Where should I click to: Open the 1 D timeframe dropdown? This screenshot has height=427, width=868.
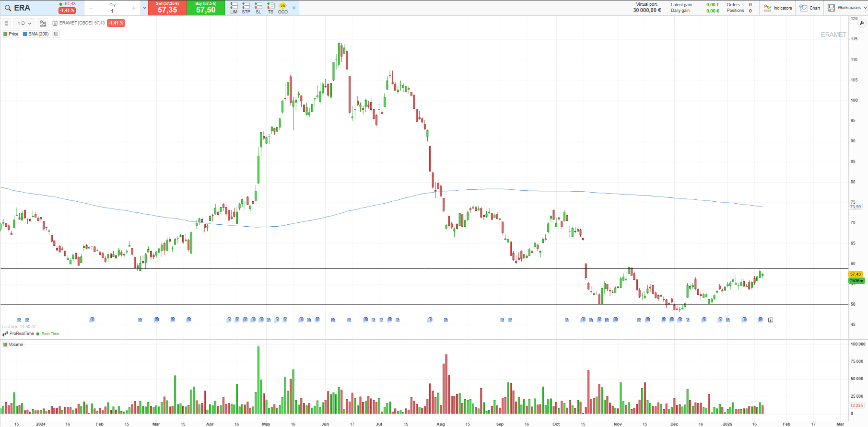[24, 23]
